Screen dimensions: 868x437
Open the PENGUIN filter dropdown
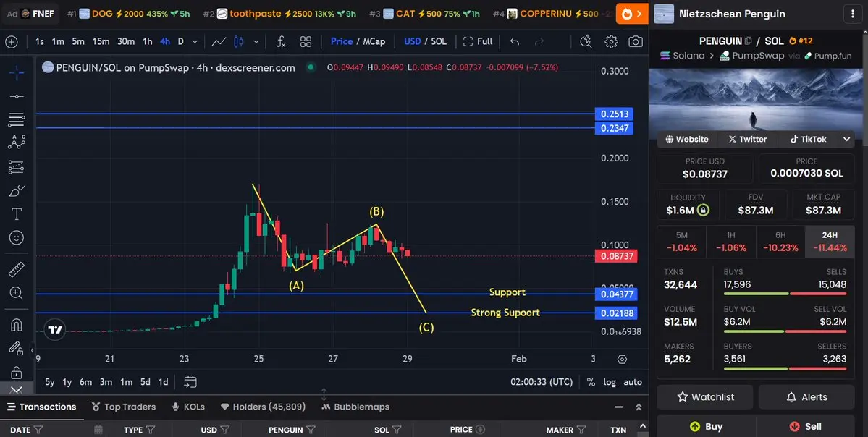coord(311,430)
